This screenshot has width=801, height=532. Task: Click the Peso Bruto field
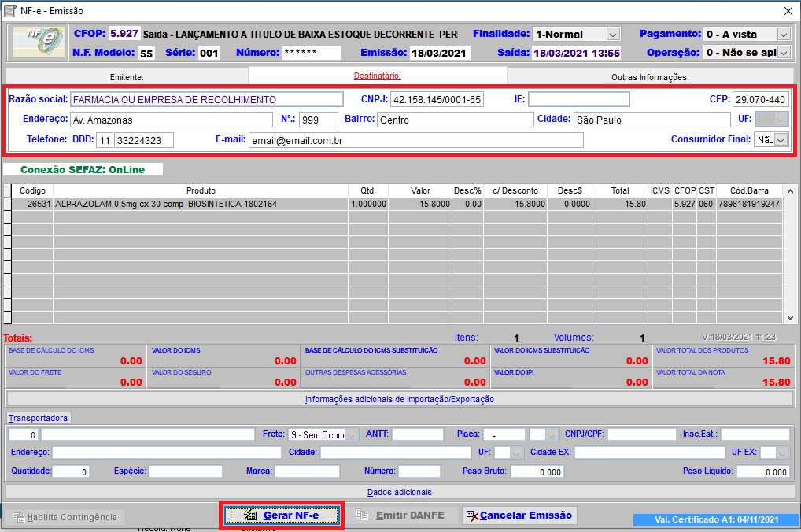537,471
